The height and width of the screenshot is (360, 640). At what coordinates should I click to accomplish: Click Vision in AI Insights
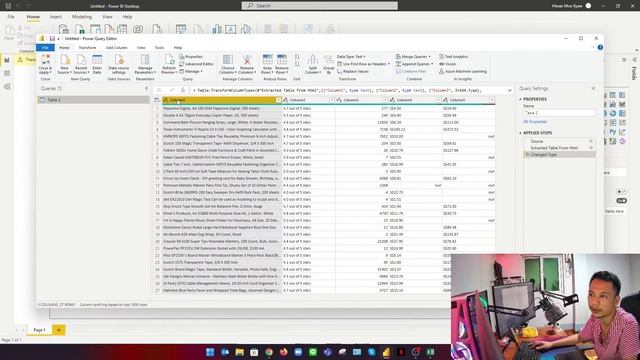pos(448,64)
